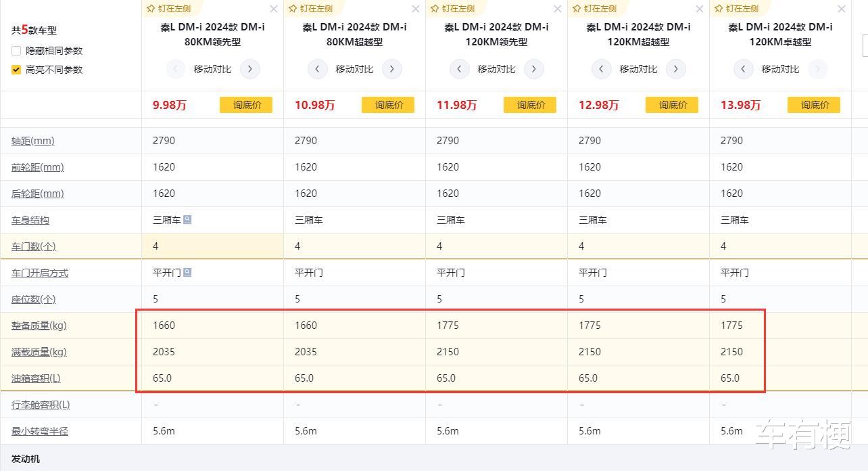The width and height of the screenshot is (868, 471).
Task: Move 120KM领先型 column right
Action: click(x=534, y=69)
